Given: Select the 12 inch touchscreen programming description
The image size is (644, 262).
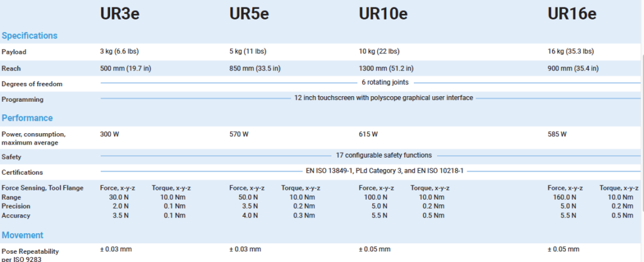Looking at the screenshot, I should [x=384, y=98].
